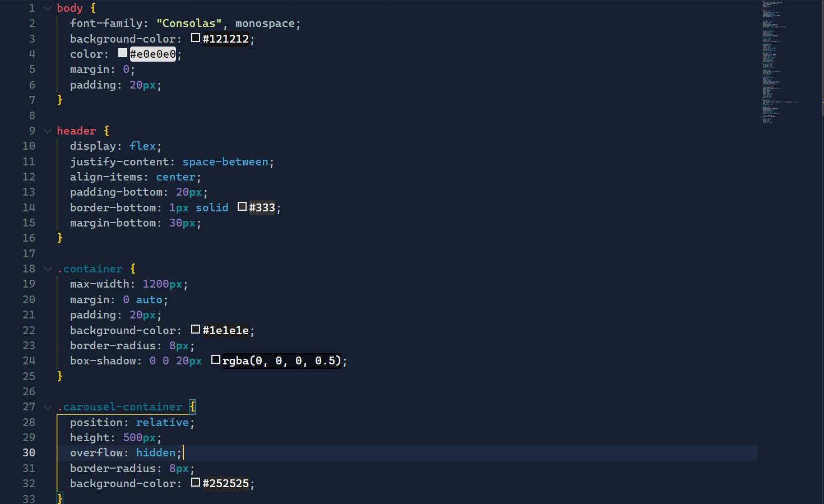
Task: Click the #e0e0e0 color swatch
Action: click(x=122, y=53)
